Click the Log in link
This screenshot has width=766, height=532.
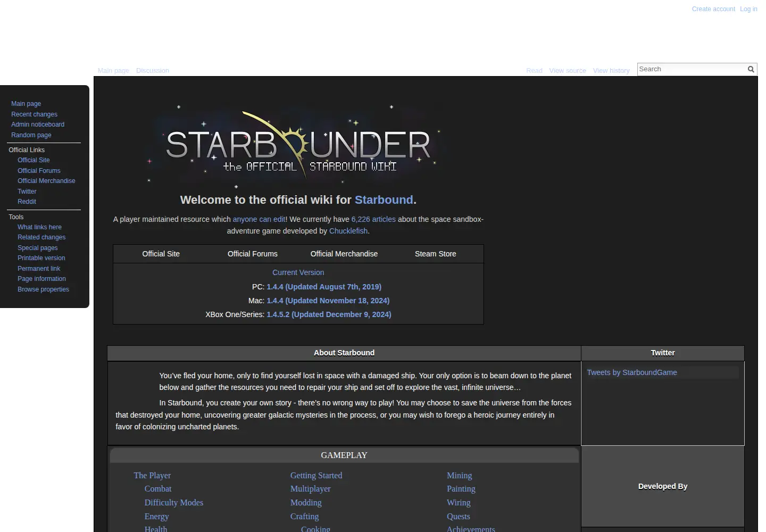(x=748, y=9)
